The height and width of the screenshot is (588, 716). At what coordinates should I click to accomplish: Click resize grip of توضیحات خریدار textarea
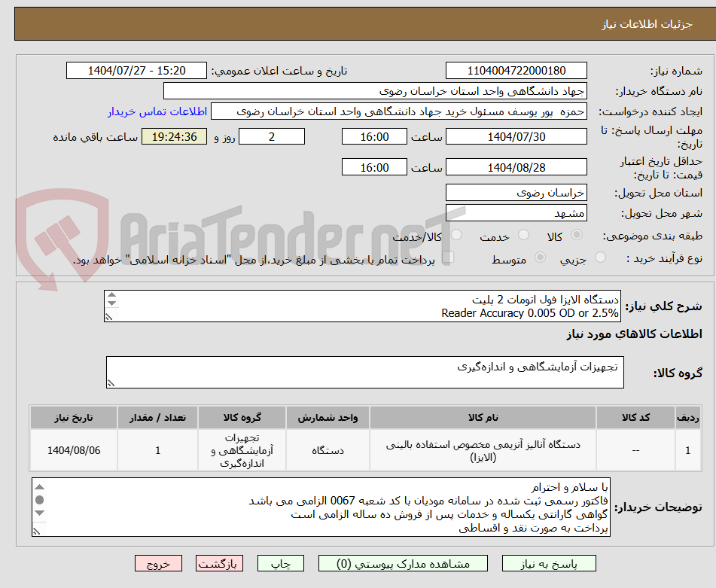37,532
